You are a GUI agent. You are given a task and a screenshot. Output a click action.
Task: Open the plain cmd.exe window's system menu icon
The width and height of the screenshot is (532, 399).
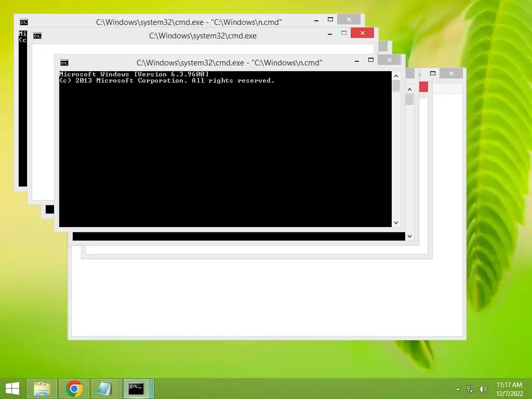[37, 36]
